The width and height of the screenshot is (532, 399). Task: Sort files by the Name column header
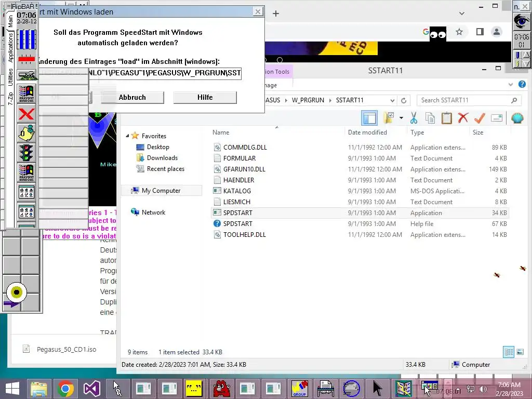tap(221, 132)
